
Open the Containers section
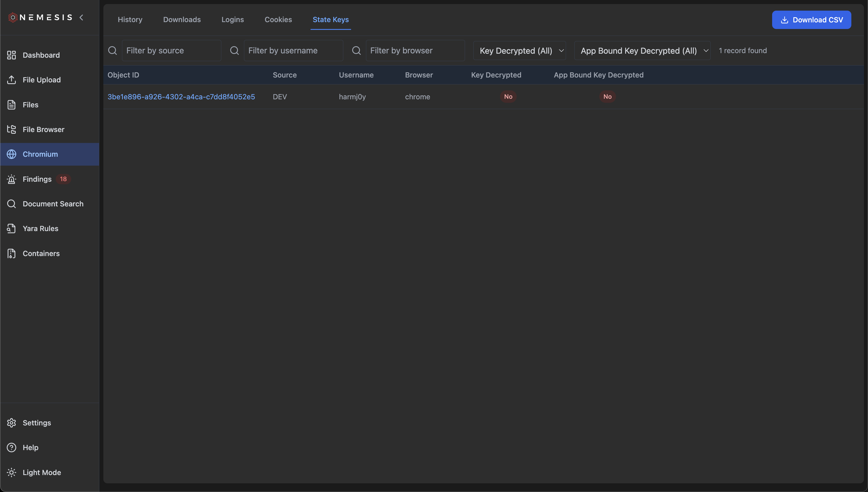(x=41, y=253)
